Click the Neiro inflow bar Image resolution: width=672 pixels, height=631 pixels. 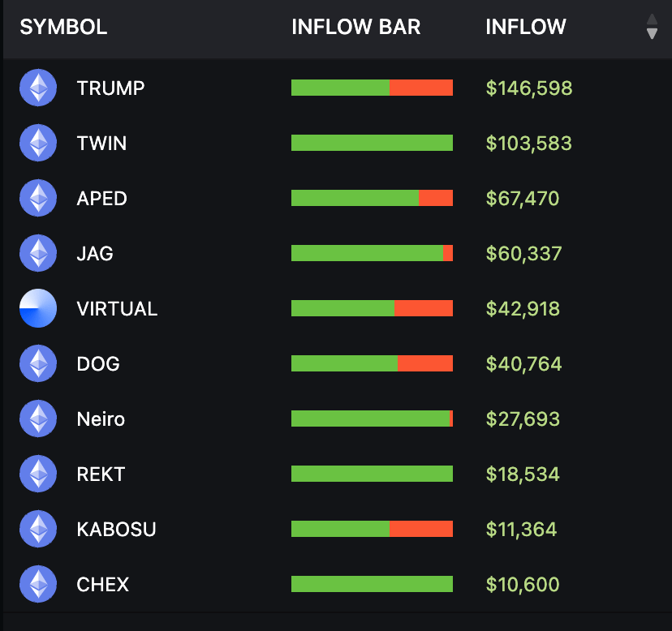click(372, 419)
